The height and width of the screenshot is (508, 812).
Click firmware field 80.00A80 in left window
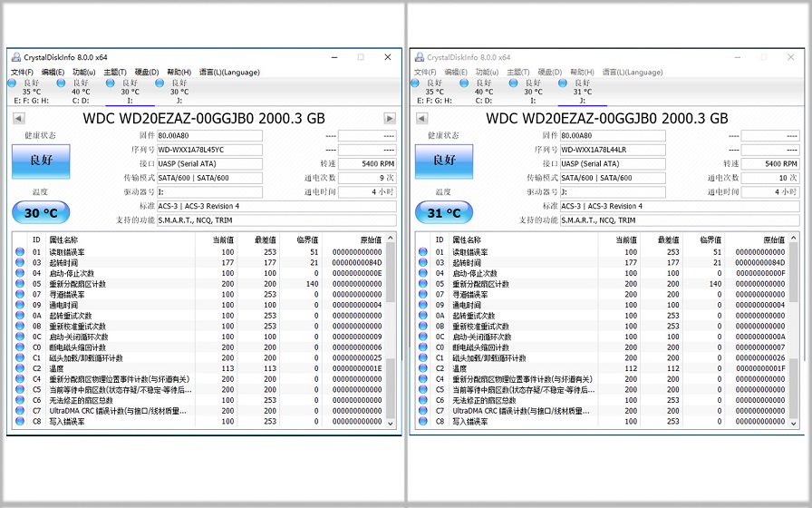coord(209,136)
